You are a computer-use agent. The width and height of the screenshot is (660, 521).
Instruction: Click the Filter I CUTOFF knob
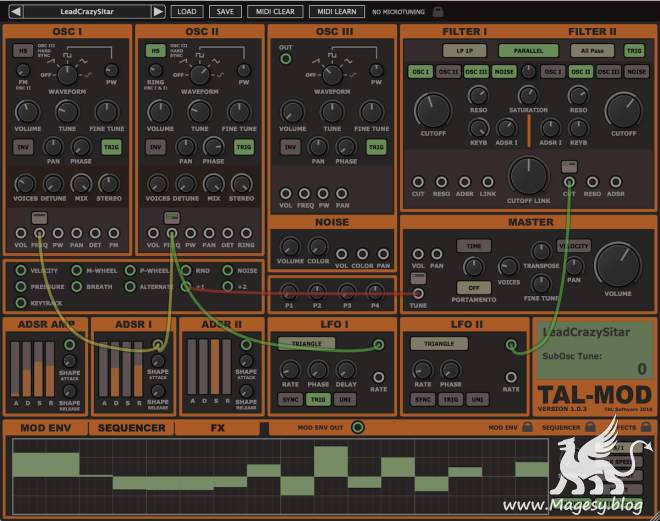pyautogui.click(x=433, y=110)
